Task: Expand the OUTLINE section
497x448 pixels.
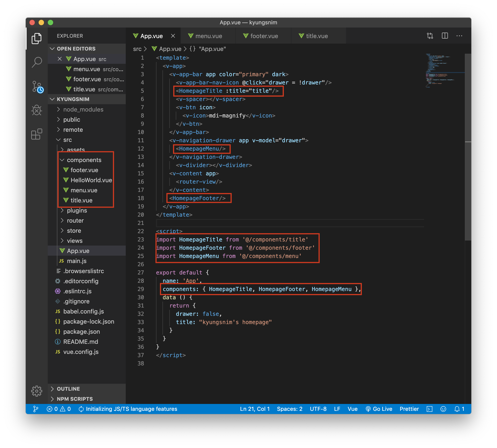Action: 68,389
